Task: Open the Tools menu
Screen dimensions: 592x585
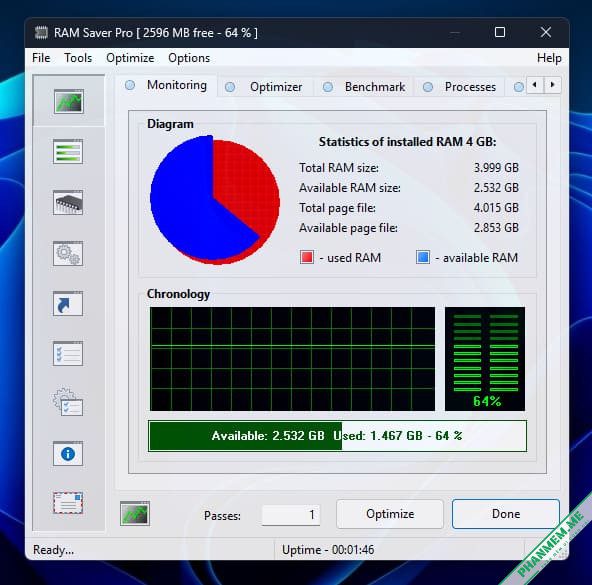Action: click(x=78, y=58)
